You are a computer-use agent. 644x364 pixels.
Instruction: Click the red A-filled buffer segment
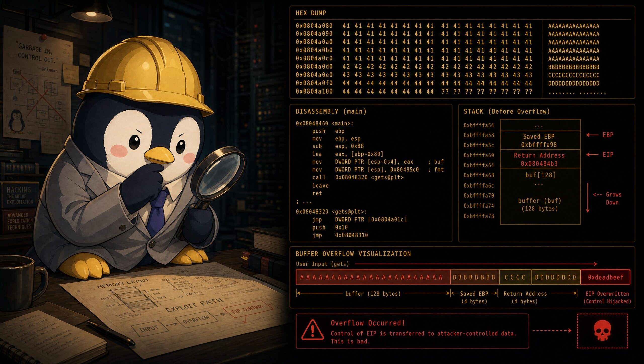pyautogui.click(x=373, y=277)
